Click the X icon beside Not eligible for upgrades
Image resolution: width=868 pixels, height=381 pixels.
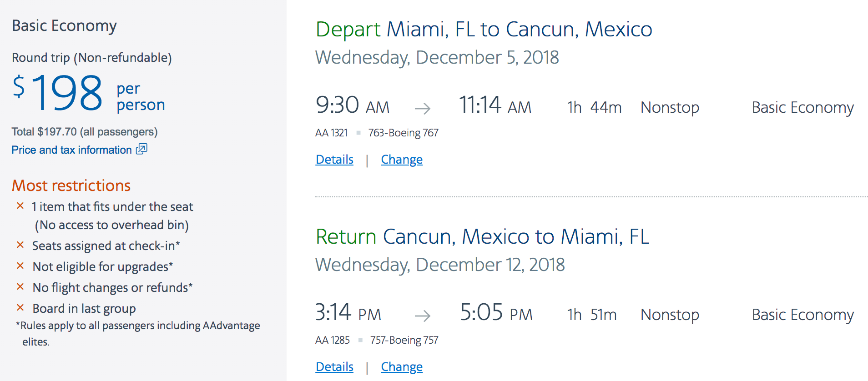[20, 266]
